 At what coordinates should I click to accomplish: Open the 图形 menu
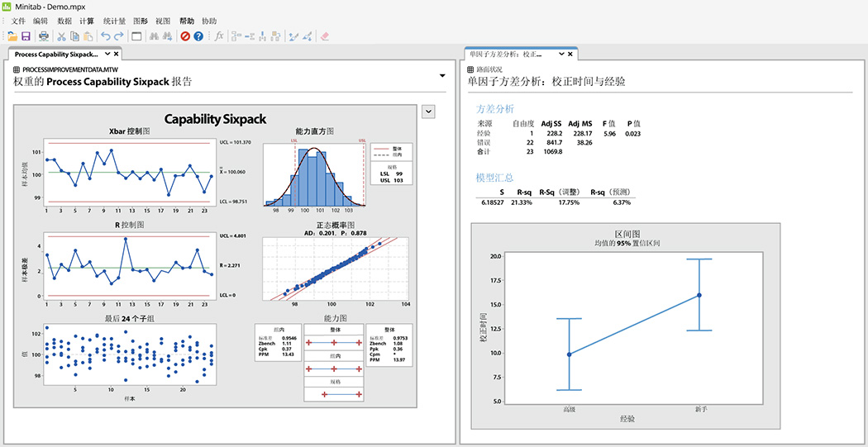(141, 21)
